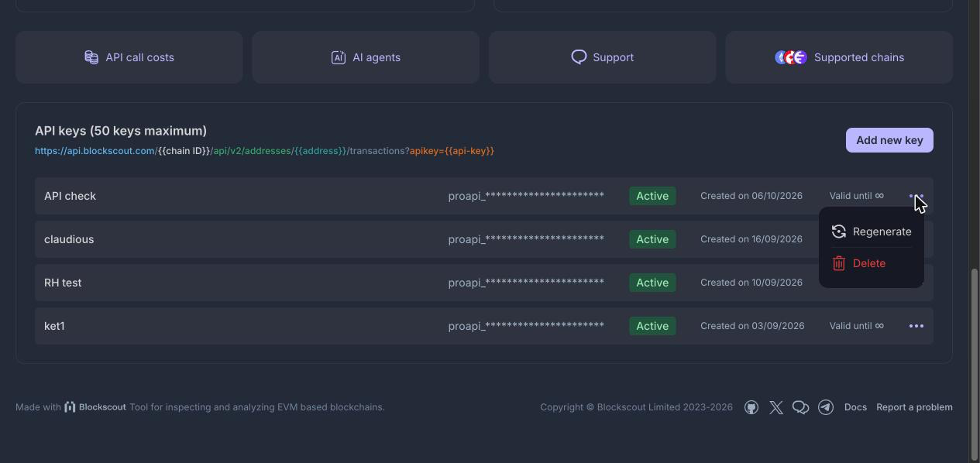
Task: Click the masked key value for claudious
Action: point(526,239)
